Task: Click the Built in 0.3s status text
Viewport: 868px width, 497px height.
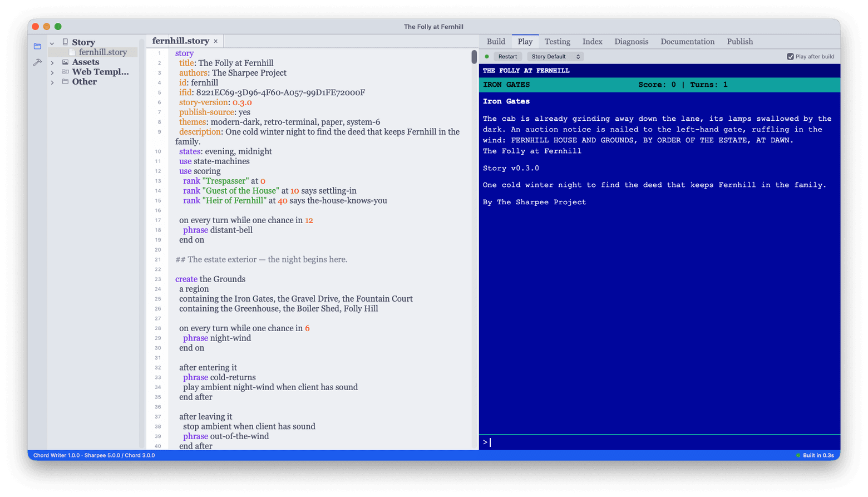Action: [x=818, y=455]
